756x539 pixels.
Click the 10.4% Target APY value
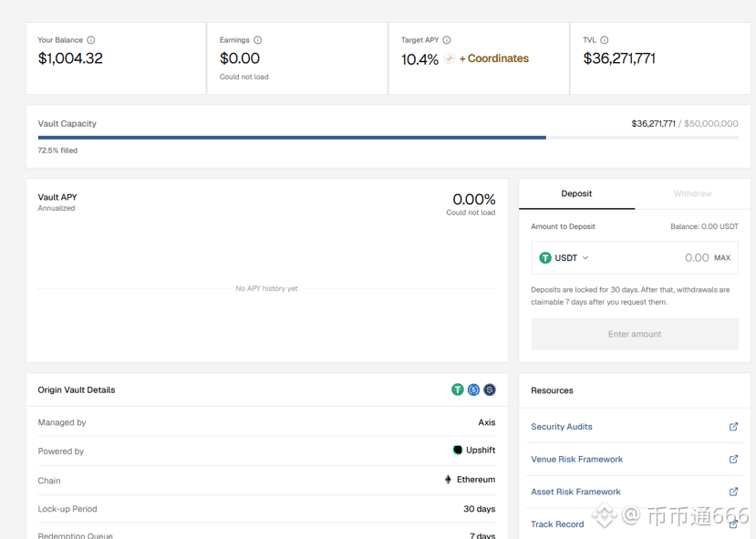pos(419,59)
